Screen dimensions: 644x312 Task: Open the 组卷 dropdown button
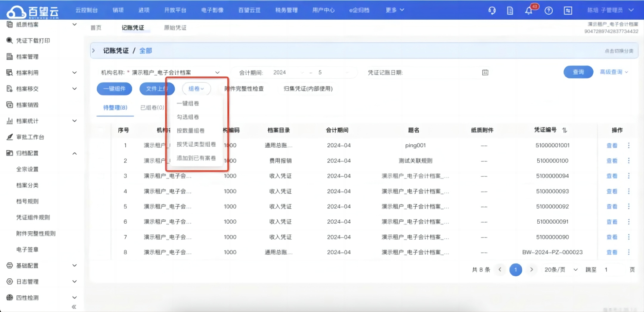pos(196,89)
